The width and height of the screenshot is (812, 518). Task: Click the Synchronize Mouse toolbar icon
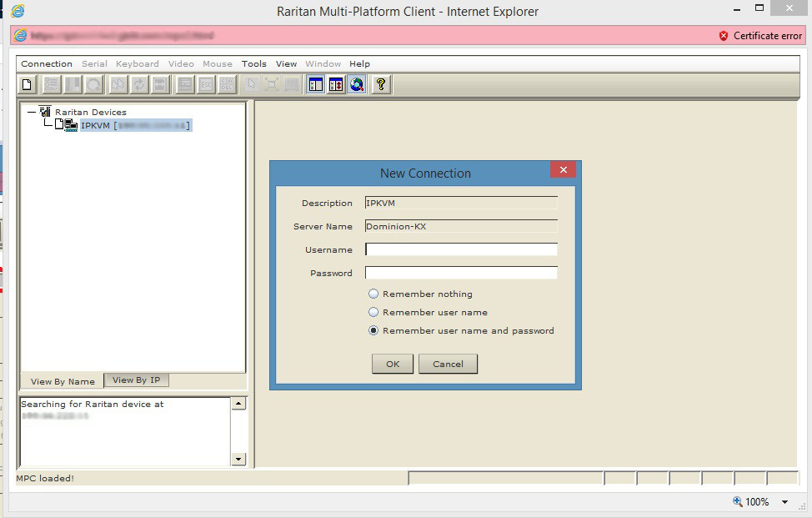point(118,84)
